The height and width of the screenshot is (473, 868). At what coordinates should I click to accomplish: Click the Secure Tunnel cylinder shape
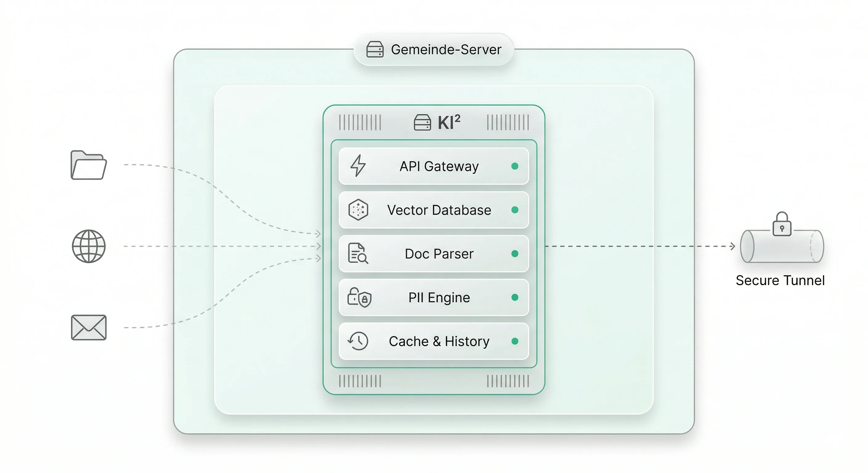click(x=782, y=249)
